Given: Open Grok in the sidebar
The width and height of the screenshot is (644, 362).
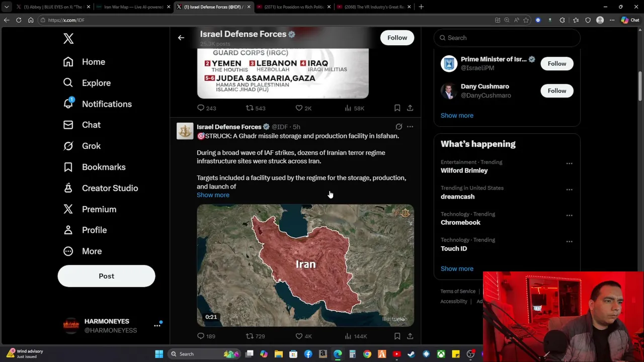Looking at the screenshot, I should point(82,146).
